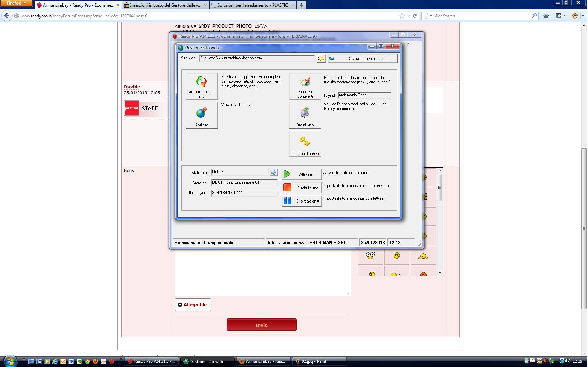Click the WebSearch search box
The width and height of the screenshot is (588, 367).
tap(482, 16)
